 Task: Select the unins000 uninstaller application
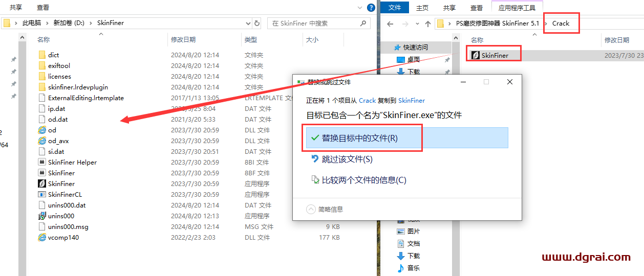61,216
